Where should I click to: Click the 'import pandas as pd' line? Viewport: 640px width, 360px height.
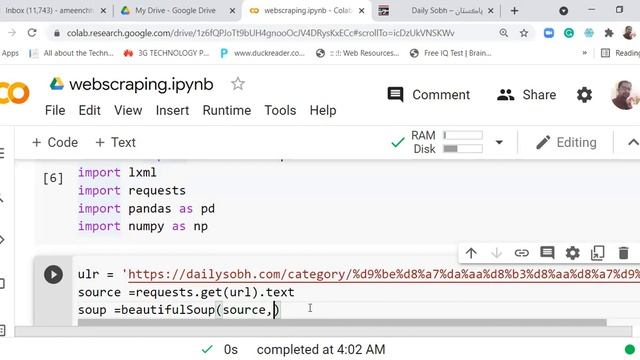(x=146, y=209)
